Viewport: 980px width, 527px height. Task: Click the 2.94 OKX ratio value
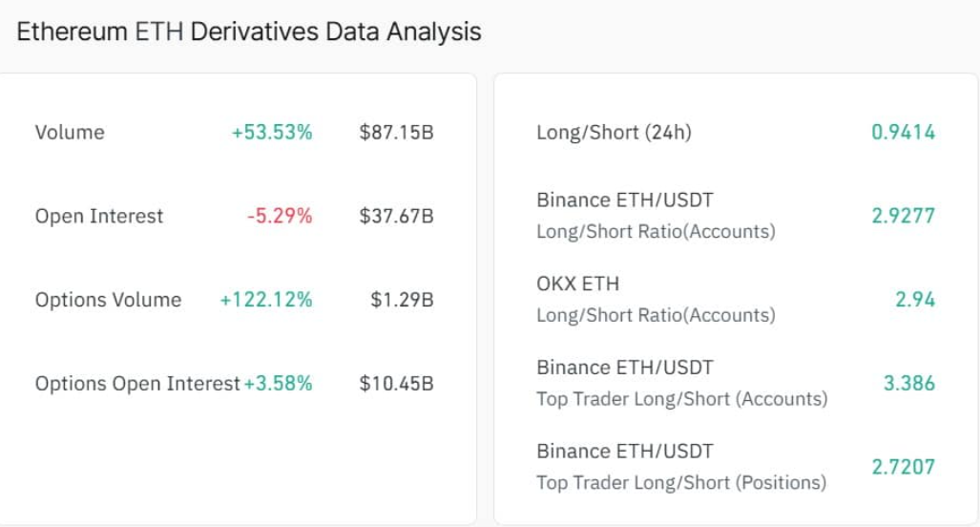point(915,300)
